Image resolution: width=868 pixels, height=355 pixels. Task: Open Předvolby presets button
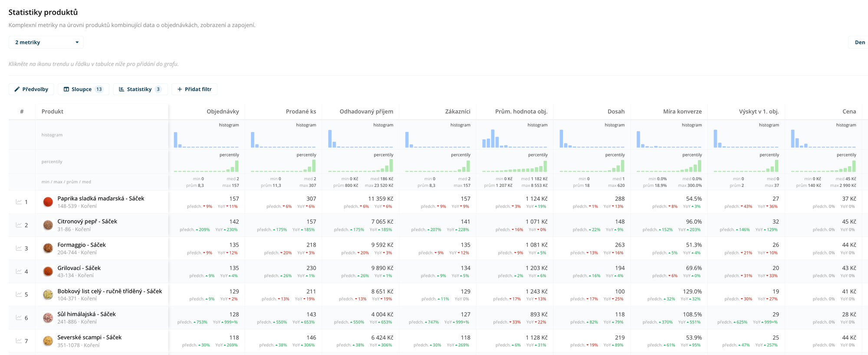31,89
